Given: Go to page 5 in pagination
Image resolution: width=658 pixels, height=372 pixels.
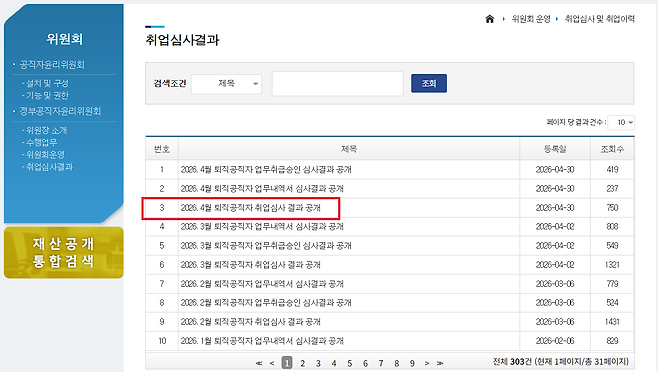Looking at the screenshot, I should (350, 363).
